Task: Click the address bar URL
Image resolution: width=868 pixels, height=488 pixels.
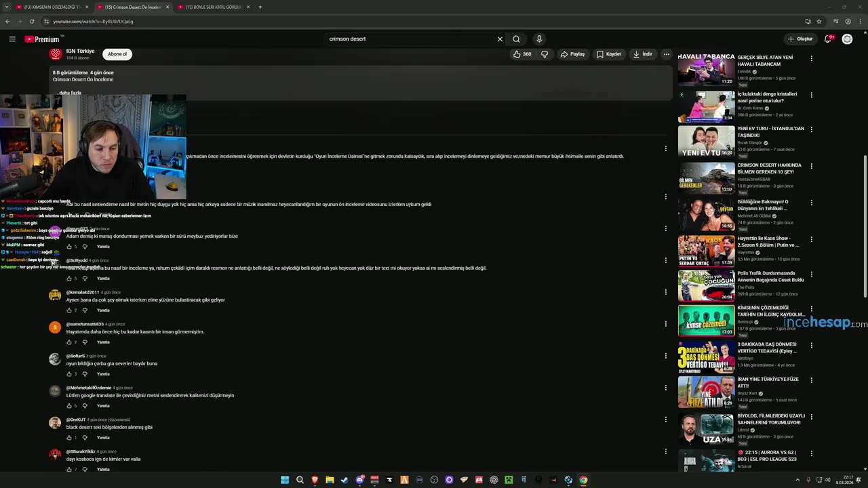Action: pyautogui.click(x=93, y=22)
